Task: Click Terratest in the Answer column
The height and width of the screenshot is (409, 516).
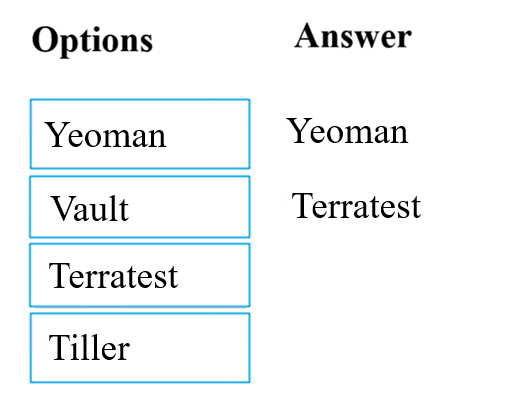Action: pos(356,206)
